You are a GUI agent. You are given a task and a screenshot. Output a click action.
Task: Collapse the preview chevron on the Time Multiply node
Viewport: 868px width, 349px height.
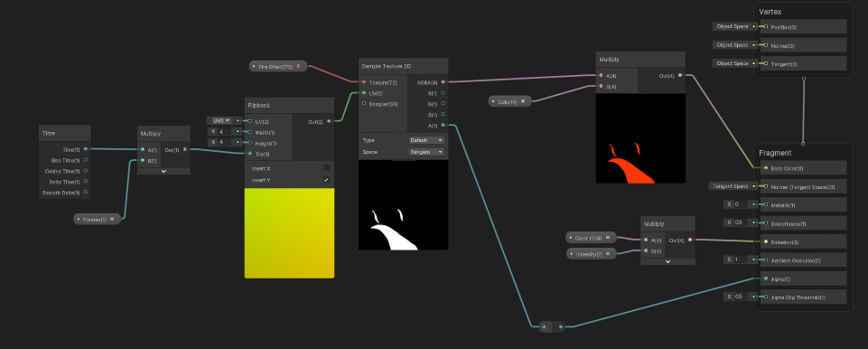[163, 171]
